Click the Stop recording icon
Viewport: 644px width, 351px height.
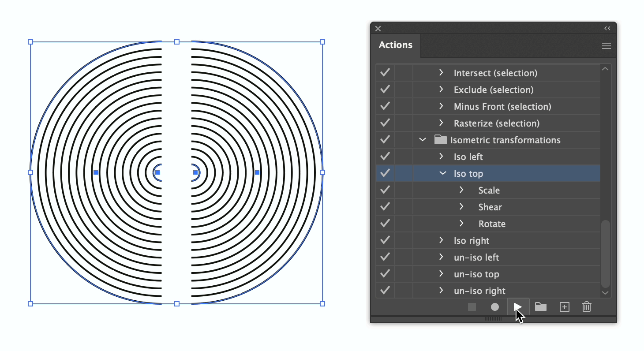(x=472, y=306)
